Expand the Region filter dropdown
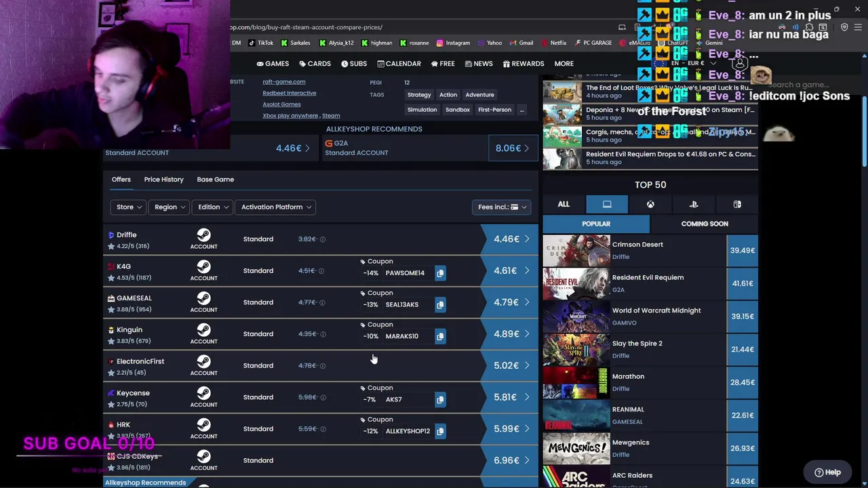Viewport: 868px width, 488px height. 170,207
